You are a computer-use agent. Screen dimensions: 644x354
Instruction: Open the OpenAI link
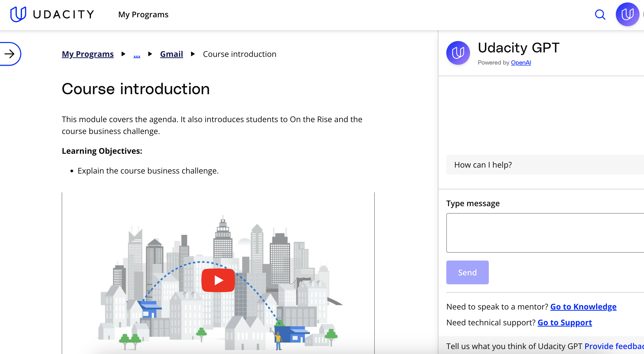[521, 63]
